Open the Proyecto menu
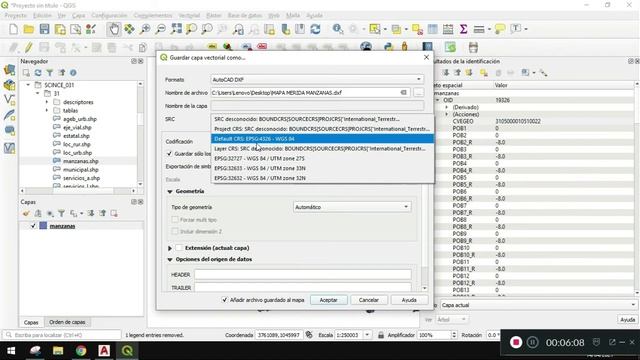The width and height of the screenshot is (640, 360). pos(16,16)
